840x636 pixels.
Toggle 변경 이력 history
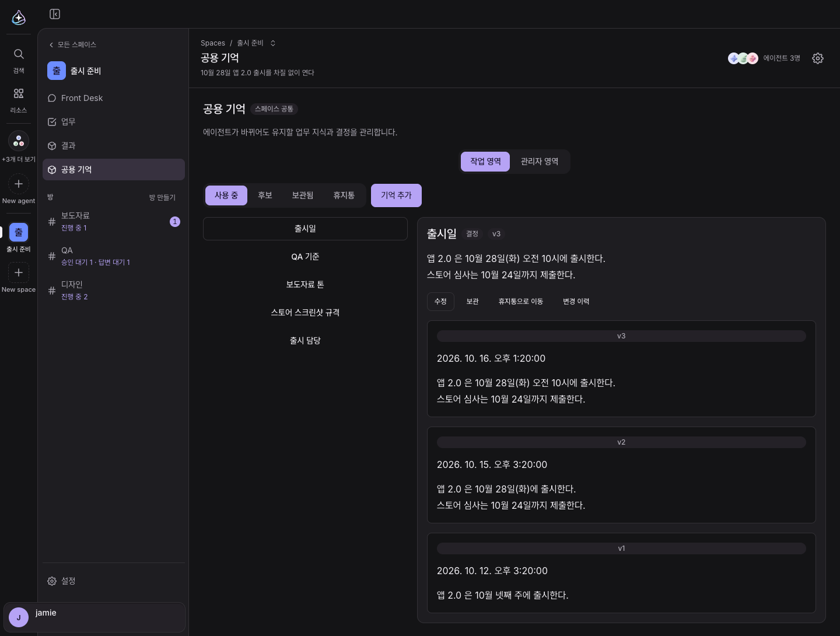point(576,302)
